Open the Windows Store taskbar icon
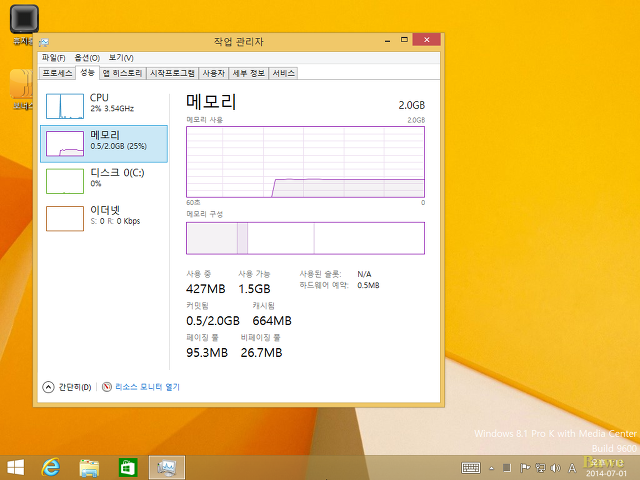Viewport: 640px width, 480px height. pos(128,467)
